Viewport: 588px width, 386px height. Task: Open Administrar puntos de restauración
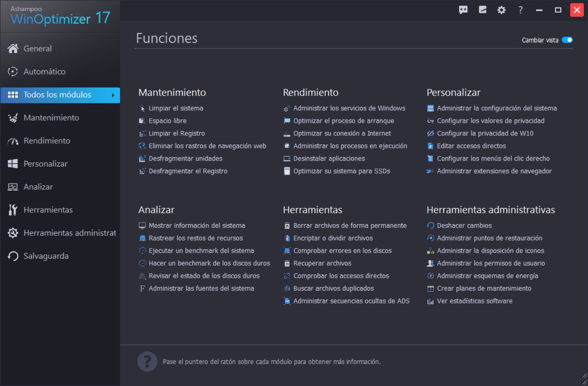coord(490,238)
